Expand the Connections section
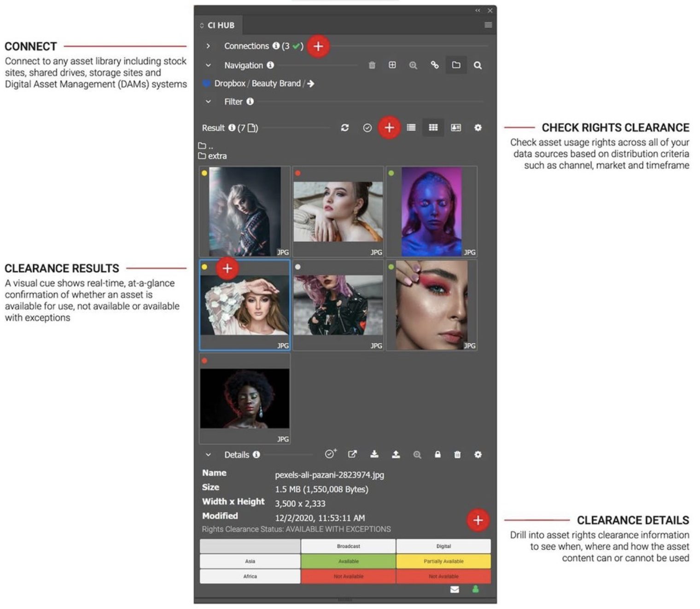Image resolution: width=700 pixels, height=609 pixels. pos(208,46)
